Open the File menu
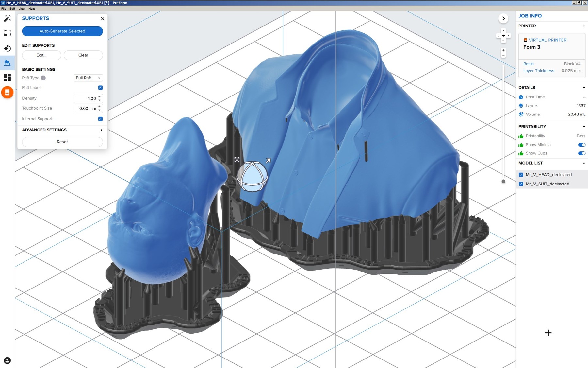Viewport: 588px width, 368px height. [x=4, y=9]
